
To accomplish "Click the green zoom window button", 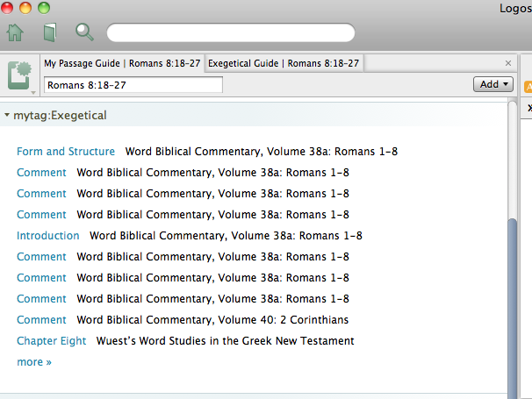I will (x=44, y=8).
